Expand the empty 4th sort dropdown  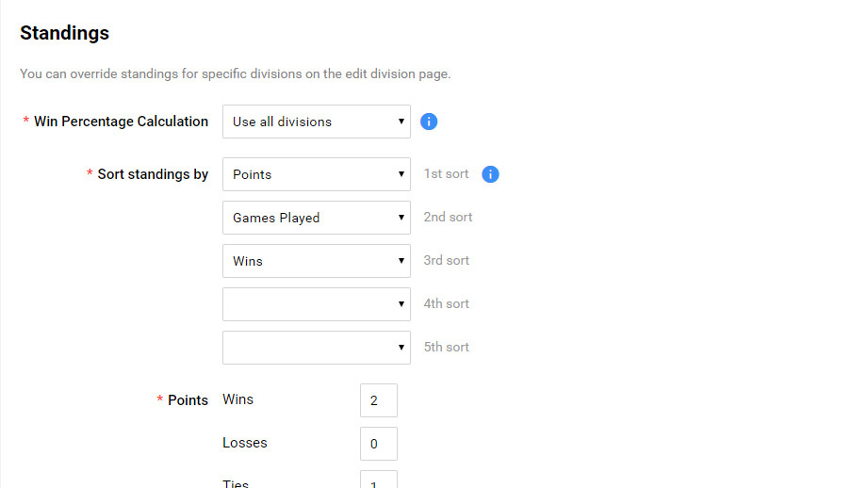tap(316, 304)
